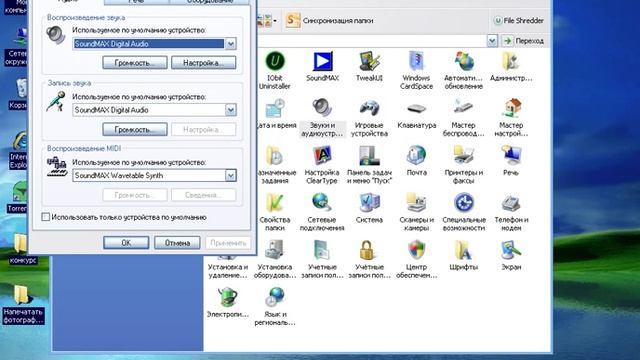This screenshot has height=360, width=640.
Task: Toggle Использовать только устройства по умолчанию checkbox
Action: [46, 217]
